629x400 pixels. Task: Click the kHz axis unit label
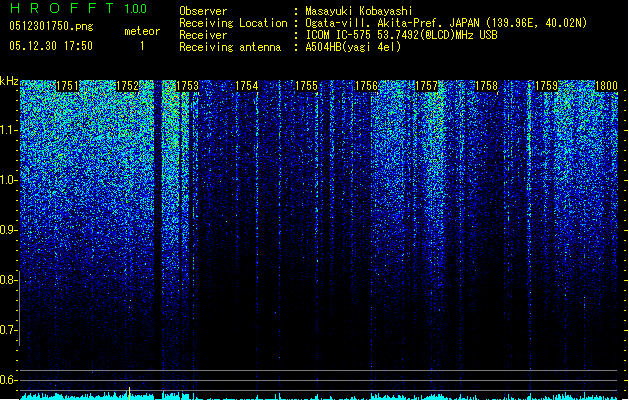(9, 81)
